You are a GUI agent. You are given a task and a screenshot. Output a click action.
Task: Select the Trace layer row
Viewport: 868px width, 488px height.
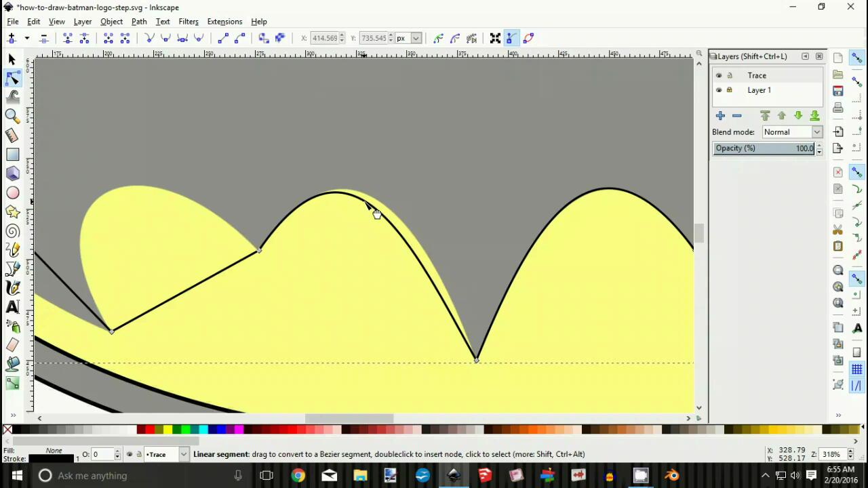[x=768, y=75]
